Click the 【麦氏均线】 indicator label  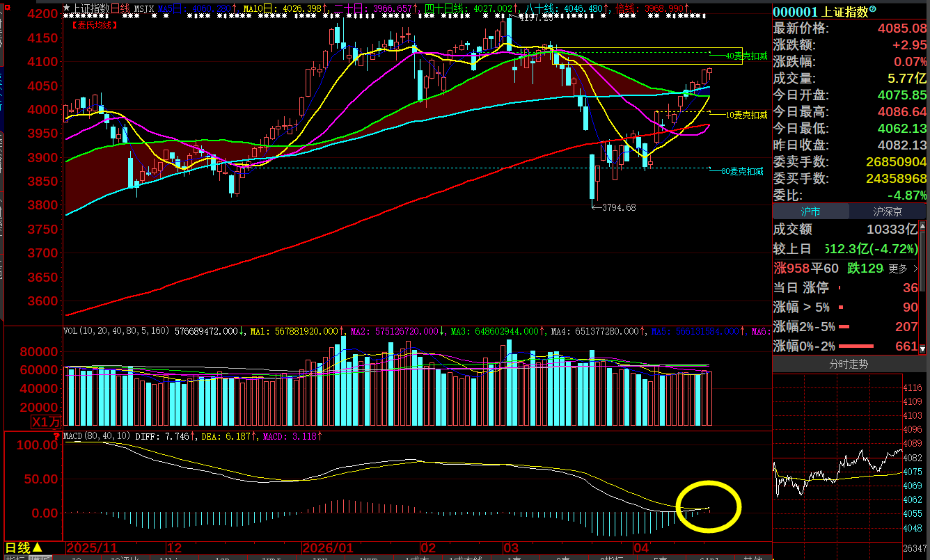[95, 24]
